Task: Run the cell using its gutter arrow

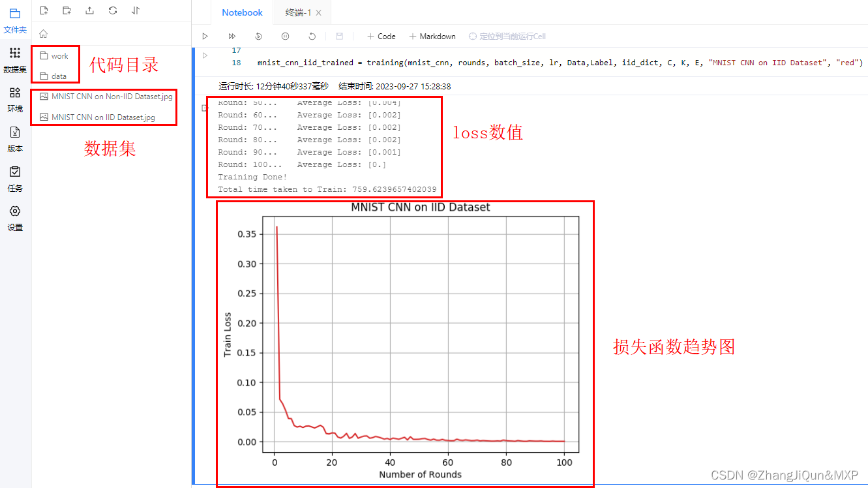Action: click(x=205, y=55)
